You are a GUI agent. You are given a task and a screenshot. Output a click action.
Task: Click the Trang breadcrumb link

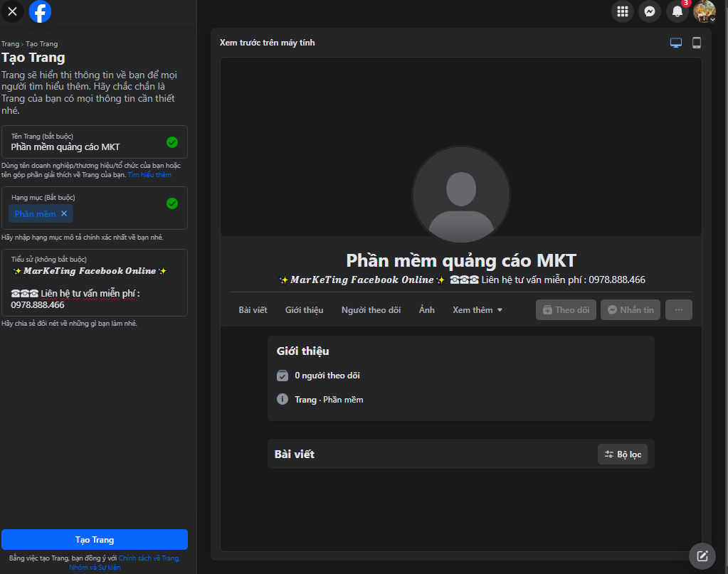pyautogui.click(x=10, y=44)
